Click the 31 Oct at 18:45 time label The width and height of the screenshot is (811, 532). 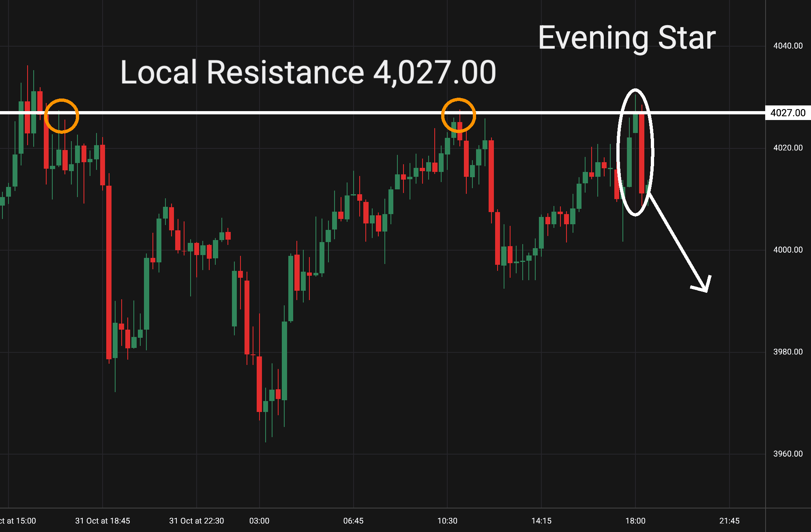pyautogui.click(x=103, y=521)
